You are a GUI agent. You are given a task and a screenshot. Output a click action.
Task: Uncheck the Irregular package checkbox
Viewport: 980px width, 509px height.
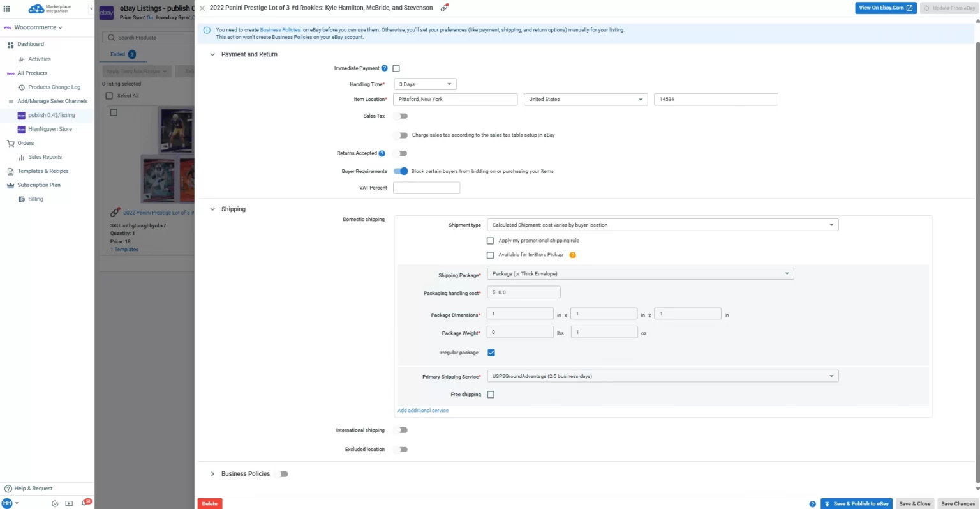tap(491, 353)
